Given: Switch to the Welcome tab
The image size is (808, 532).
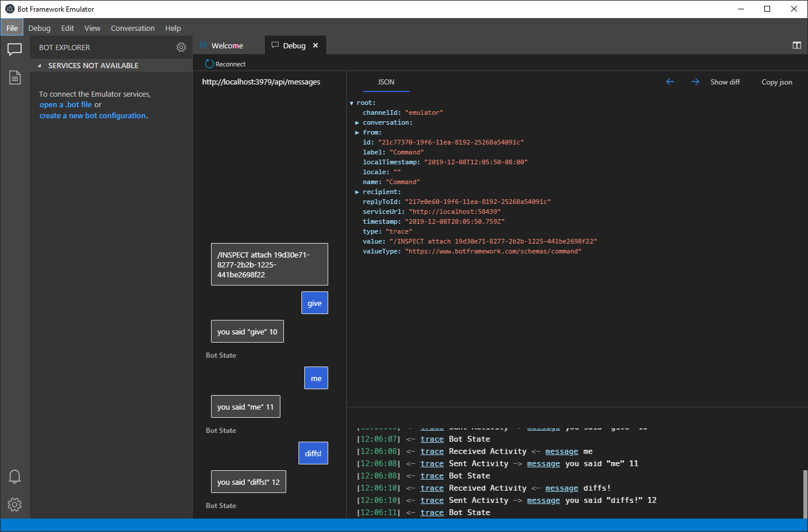Looking at the screenshot, I should (227, 45).
